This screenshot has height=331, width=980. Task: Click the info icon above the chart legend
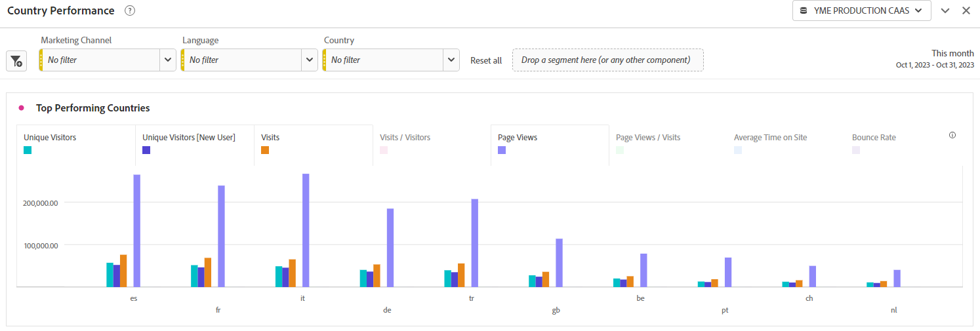pos(952,135)
